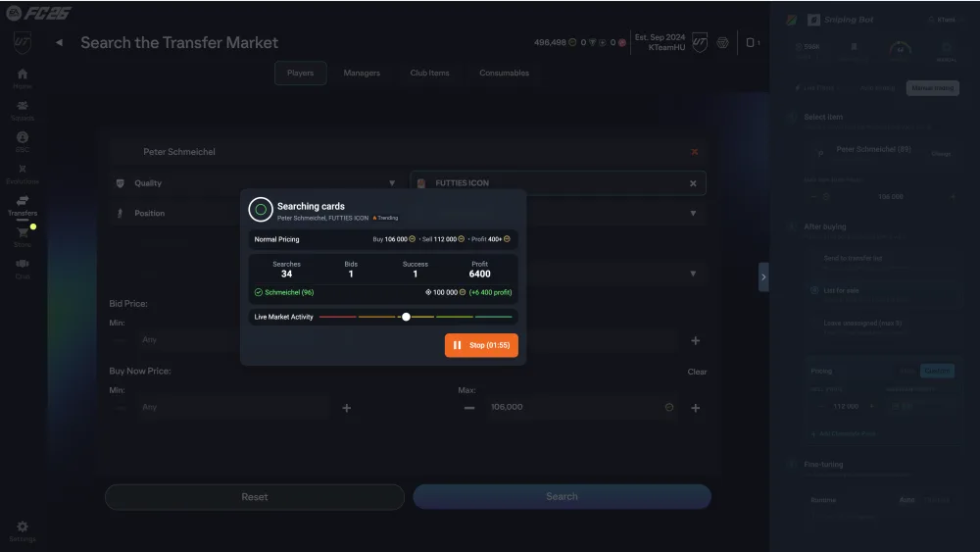The height and width of the screenshot is (552, 980).
Task: Open dropdown arrow right of Position row
Action: (693, 213)
